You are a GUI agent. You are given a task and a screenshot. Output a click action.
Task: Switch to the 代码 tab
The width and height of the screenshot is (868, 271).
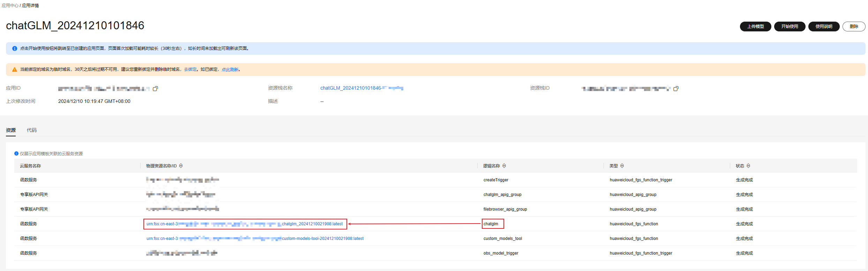[32, 130]
